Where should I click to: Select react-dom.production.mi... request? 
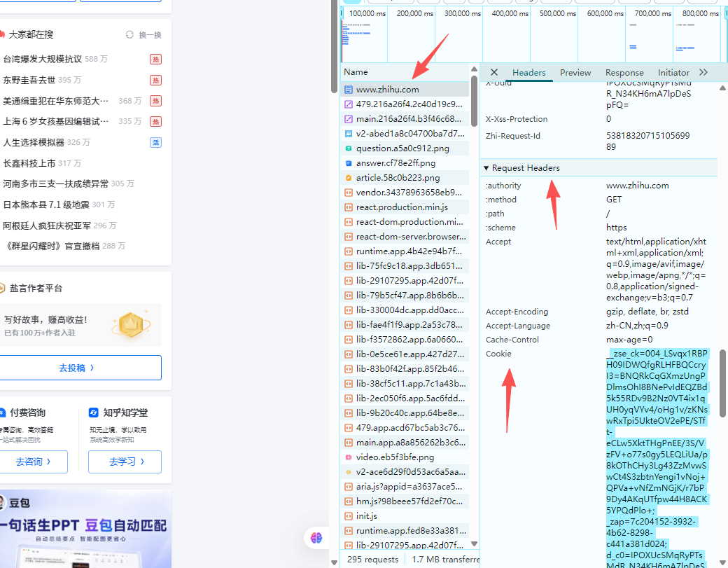click(405, 222)
